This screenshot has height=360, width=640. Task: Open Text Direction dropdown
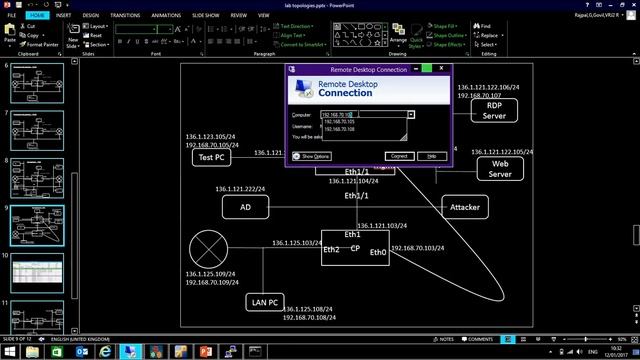pos(293,26)
